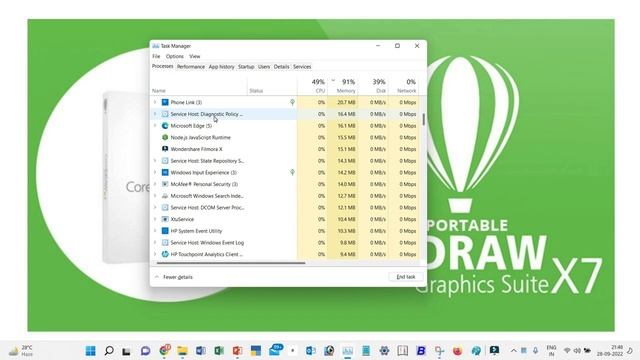Image resolution: width=640 pixels, height=360 pixels.
Task: Click the Node.js JavaScript Runtime icon
Action: (x=165, y=137)
